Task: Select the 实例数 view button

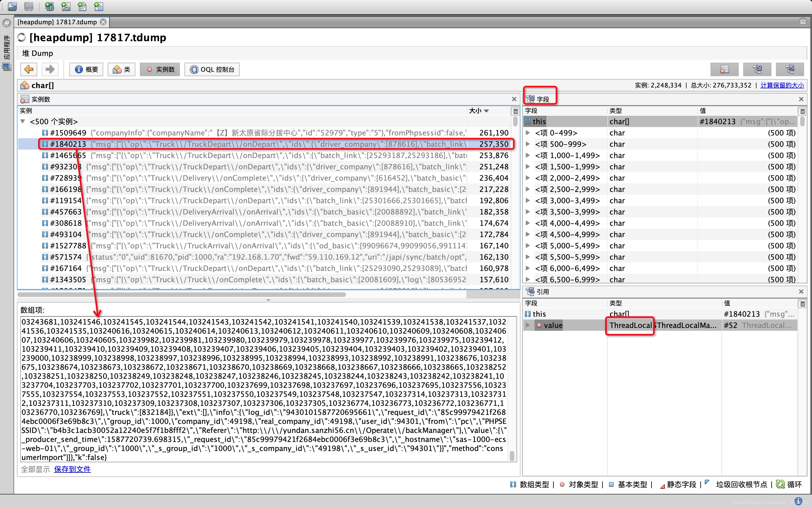Action: (160, 69)
